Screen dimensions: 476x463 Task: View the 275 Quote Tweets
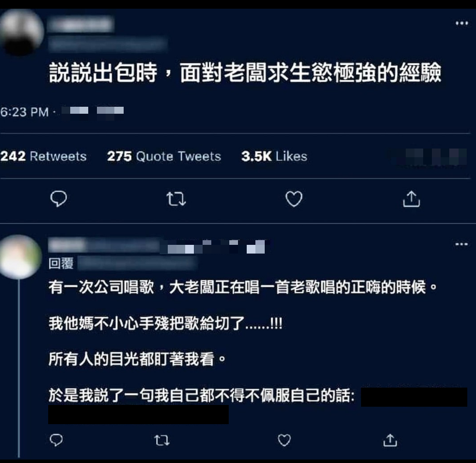[164, 156]
